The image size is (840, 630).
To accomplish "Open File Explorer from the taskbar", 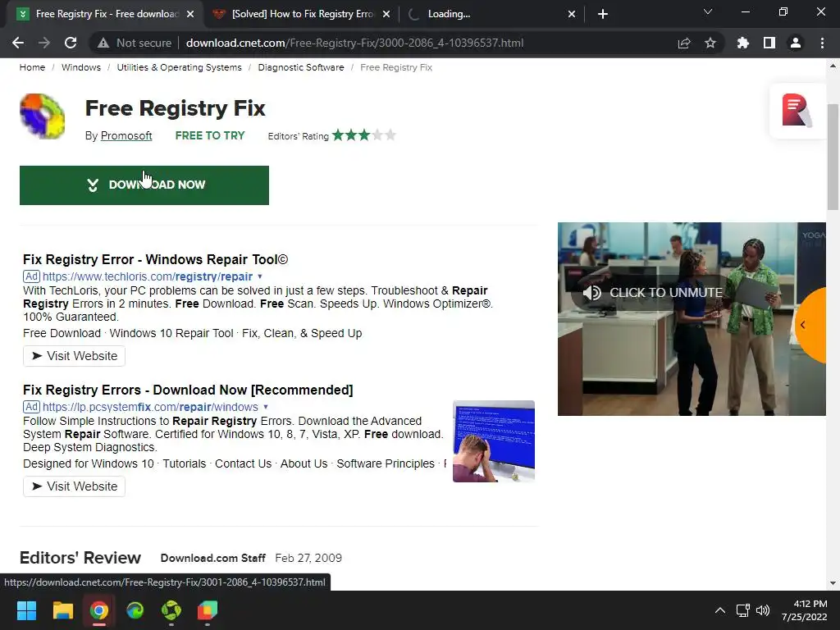I will [x=62, y=610].
